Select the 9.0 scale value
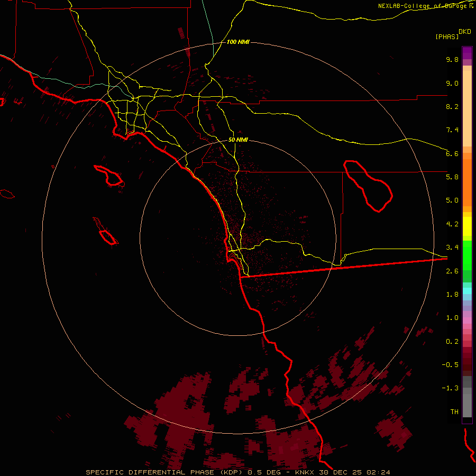 click(452, 83)
